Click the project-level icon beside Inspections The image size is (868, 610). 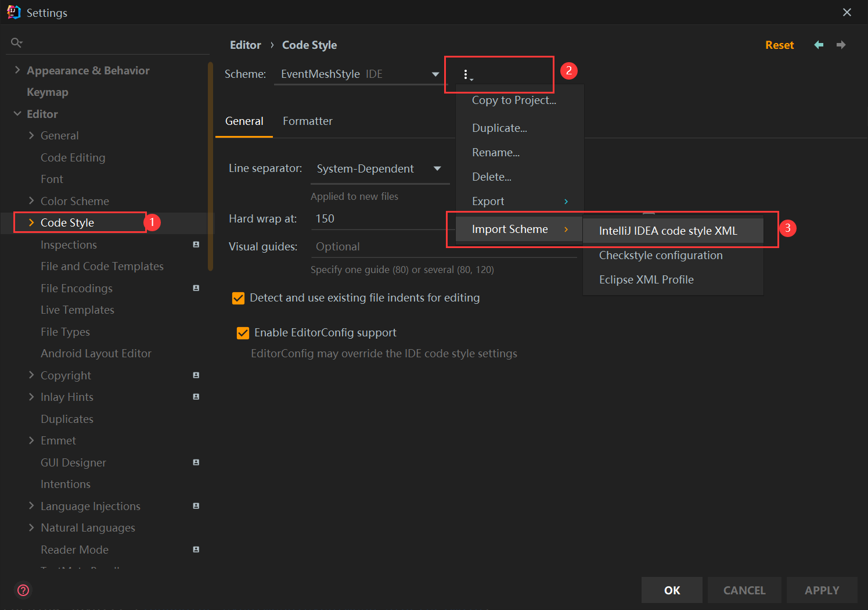196,245
